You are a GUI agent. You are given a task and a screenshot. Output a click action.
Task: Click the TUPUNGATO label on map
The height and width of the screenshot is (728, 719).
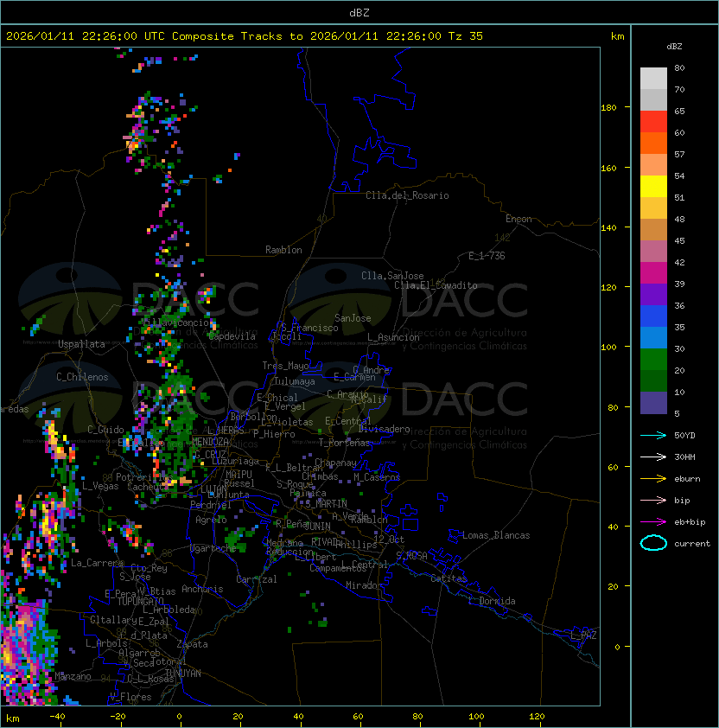[x=140, y=601]
